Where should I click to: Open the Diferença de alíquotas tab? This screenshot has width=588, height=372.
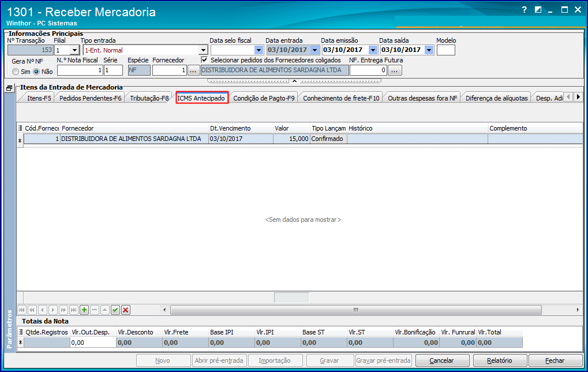click(496, 98)
